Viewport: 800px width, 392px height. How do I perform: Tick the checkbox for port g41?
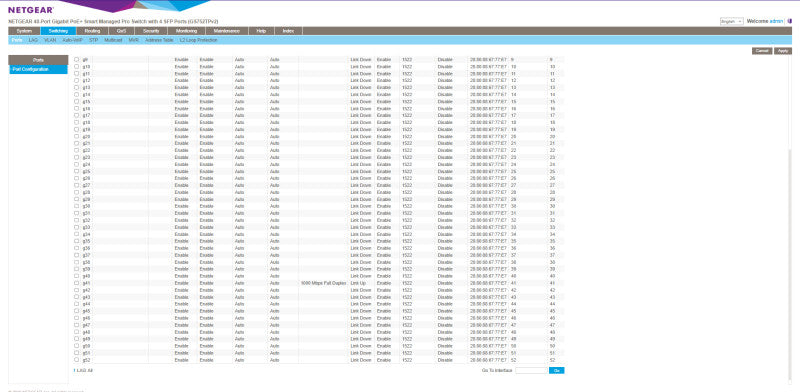[x=77, y=283]
